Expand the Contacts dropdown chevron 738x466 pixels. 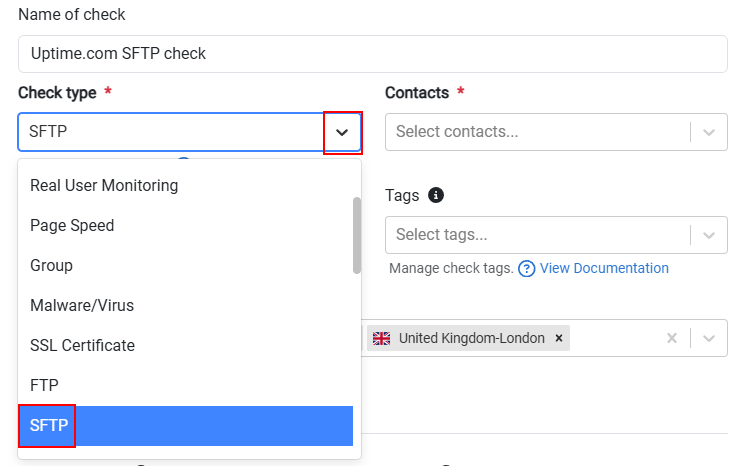pos(709,132)
